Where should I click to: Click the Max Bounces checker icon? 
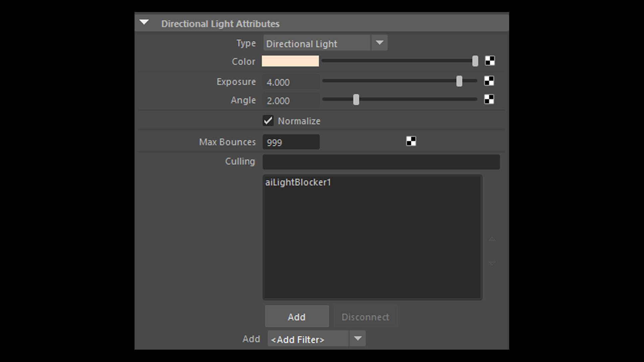coord(411,141)
